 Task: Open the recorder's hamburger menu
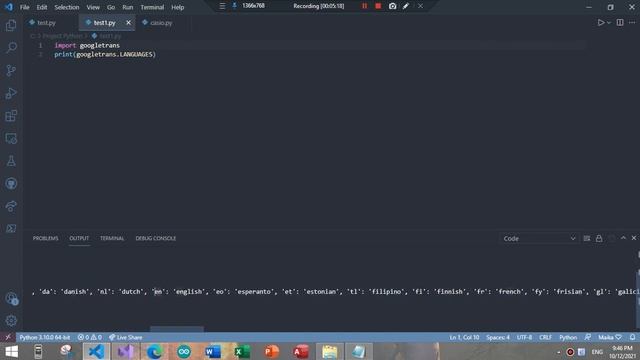pos(222,6)
